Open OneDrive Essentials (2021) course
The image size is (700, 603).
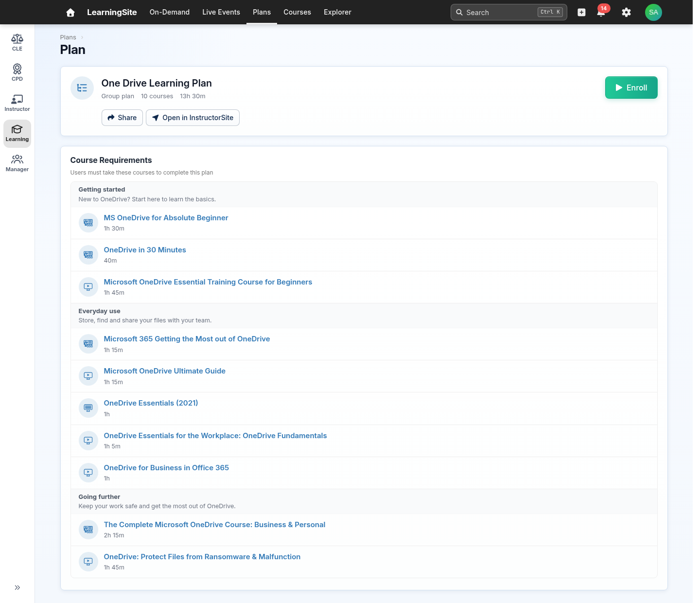coord(151,403)
